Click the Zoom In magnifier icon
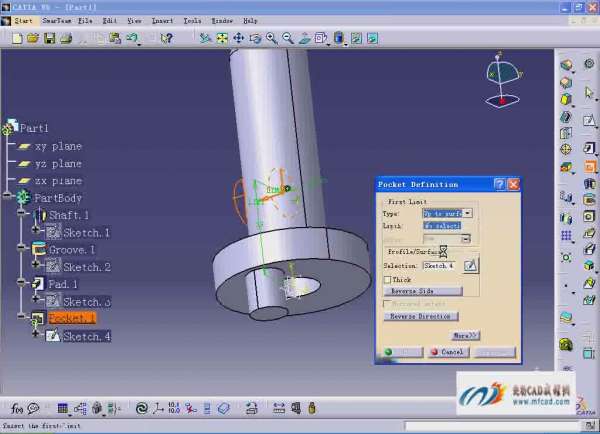 (271, 38)
